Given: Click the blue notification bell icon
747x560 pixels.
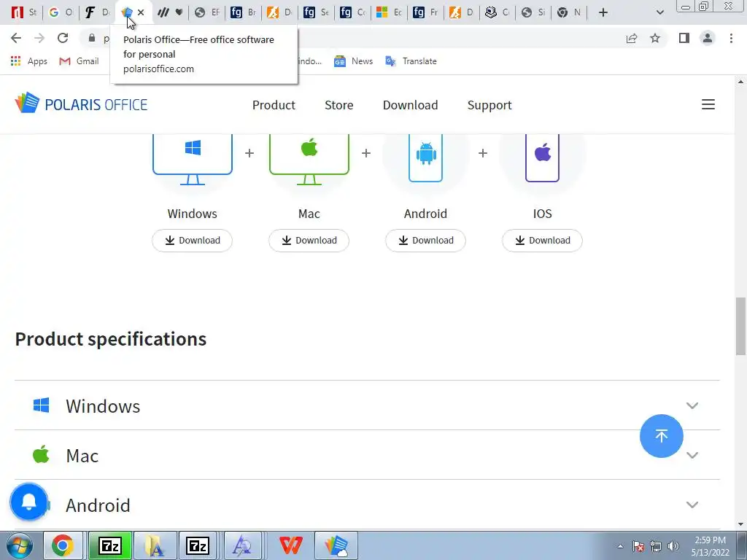Looking at the screenshot, I should pyautogui.click(x=29, y=502).
